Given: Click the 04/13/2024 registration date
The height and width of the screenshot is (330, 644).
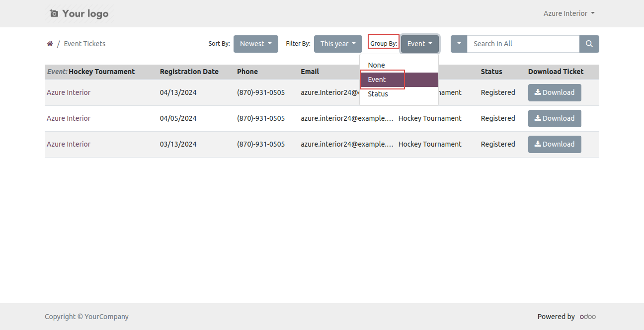Looking at the screenshot, I should [x=178, y=92].
